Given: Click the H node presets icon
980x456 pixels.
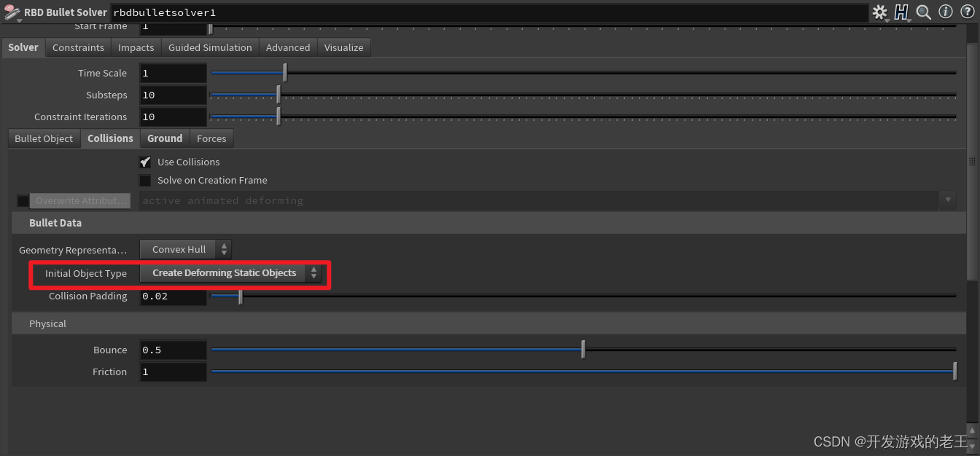Looking at the screenshot, I should (x=901, y=12).
